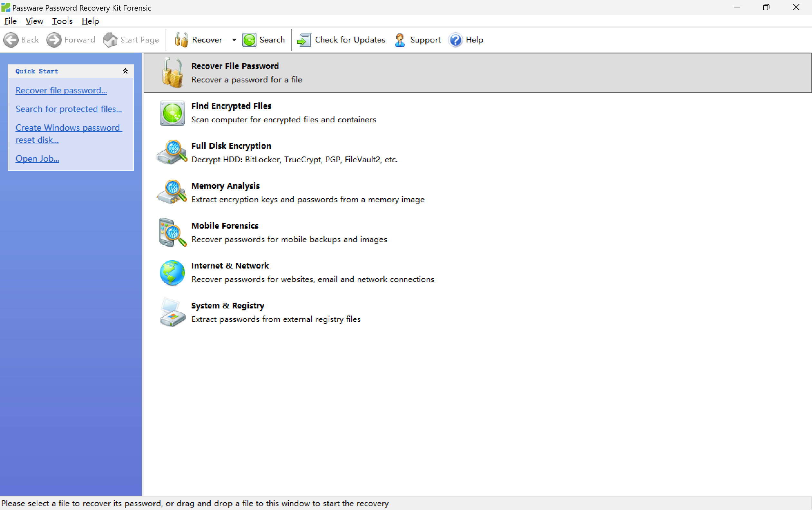This screenshot has width=812, height=510.
Task: Click the Open Job link
Action: click(x=37, y=158)
